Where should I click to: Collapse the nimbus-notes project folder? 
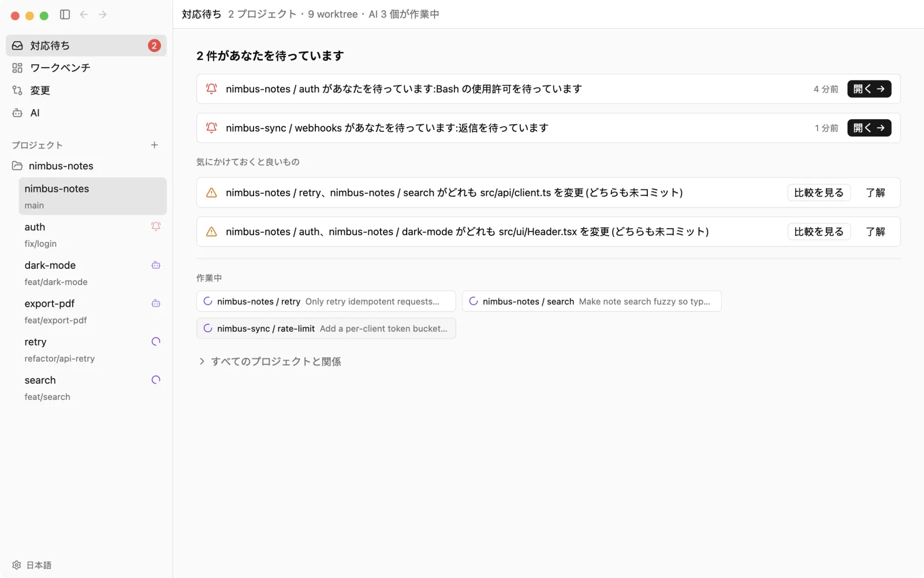[x=86, y=166]
